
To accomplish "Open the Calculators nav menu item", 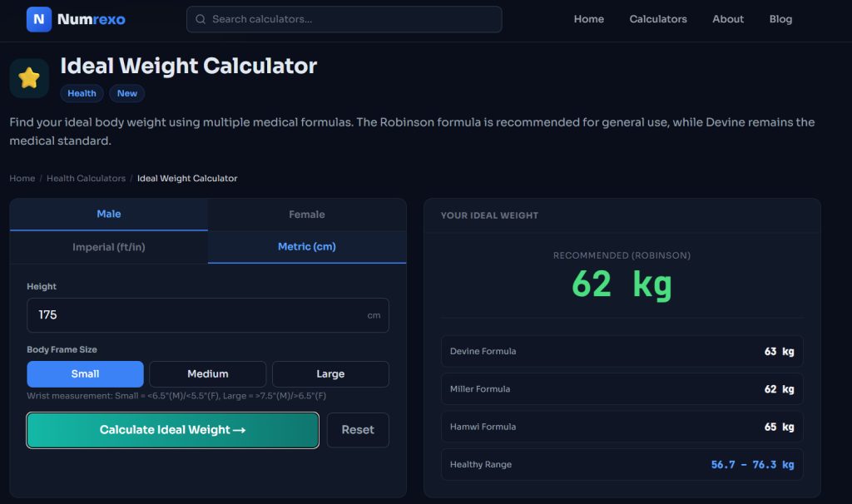I will (658, 19).
